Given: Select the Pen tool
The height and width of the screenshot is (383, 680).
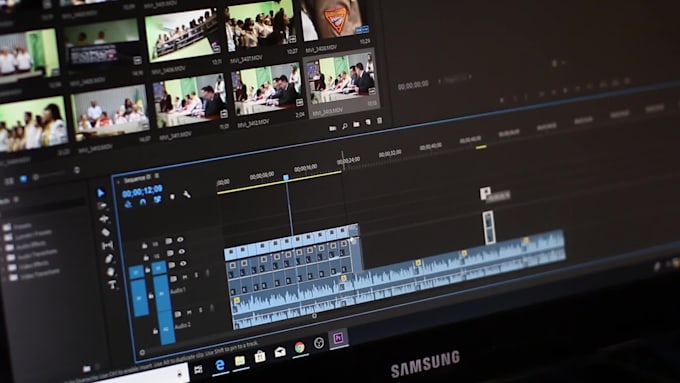Looking at the screenshot, I should [109, 259].
